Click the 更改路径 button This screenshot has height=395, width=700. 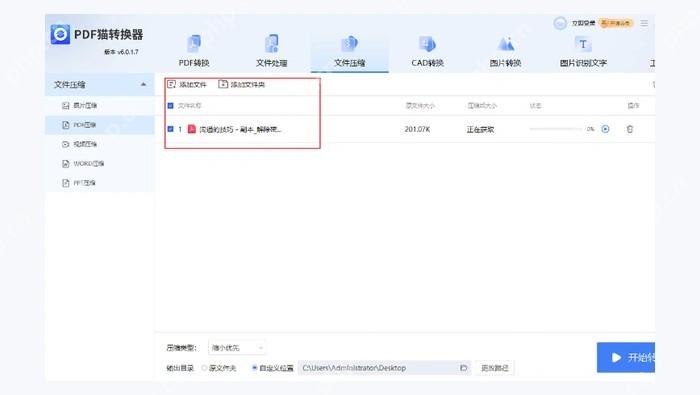(x=495, y=368)
